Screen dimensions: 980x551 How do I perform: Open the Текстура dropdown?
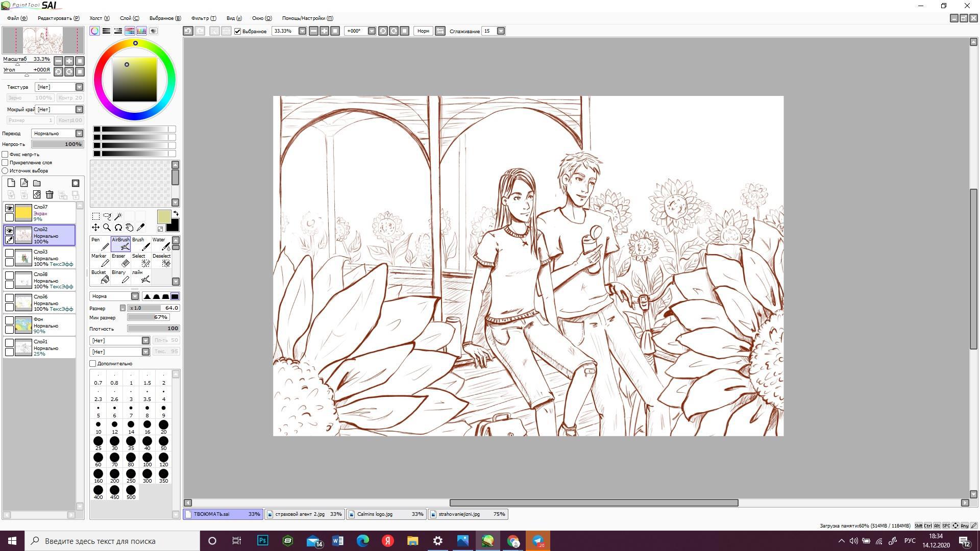point(79,87)
